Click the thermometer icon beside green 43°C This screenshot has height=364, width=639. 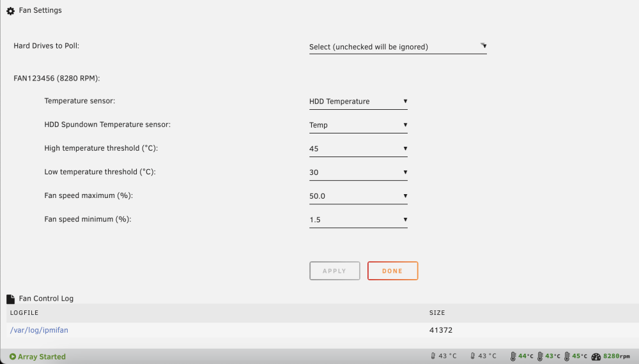coord(540,356)
